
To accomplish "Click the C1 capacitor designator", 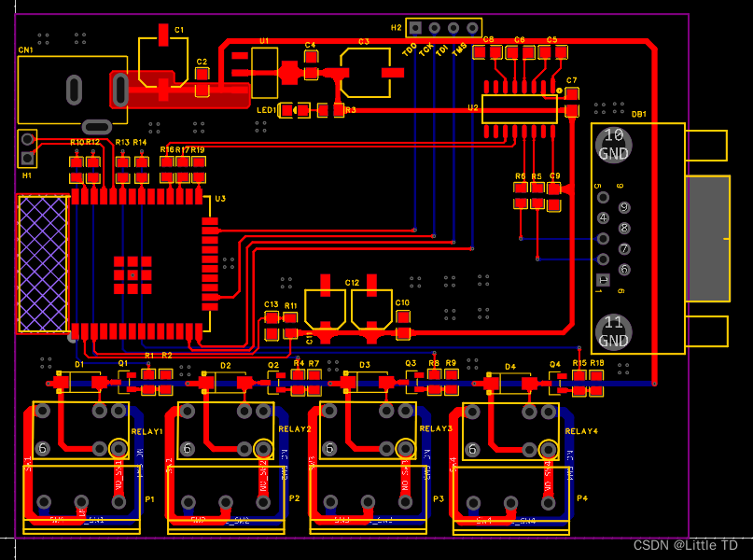I will pos(179,30).
